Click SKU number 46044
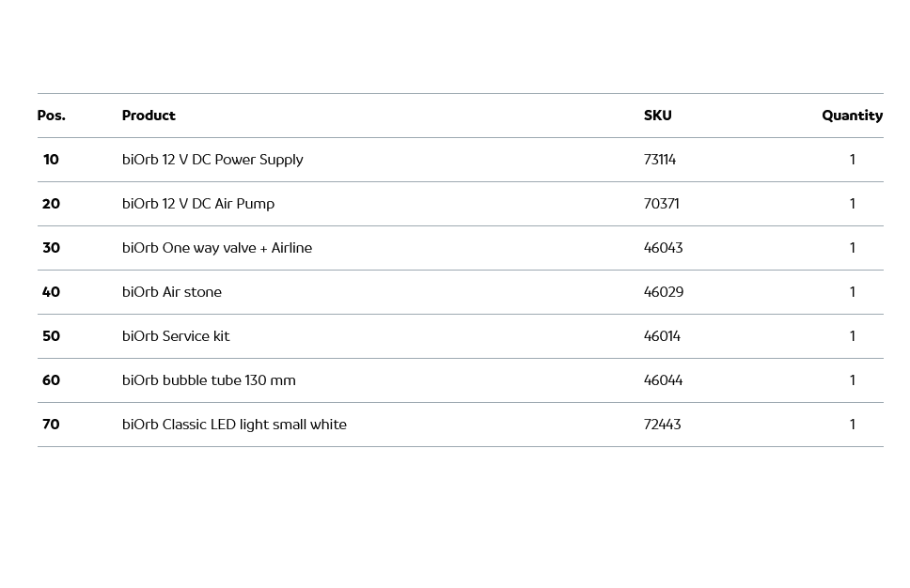This screenshot has height=588, width=910. (663, 380)
